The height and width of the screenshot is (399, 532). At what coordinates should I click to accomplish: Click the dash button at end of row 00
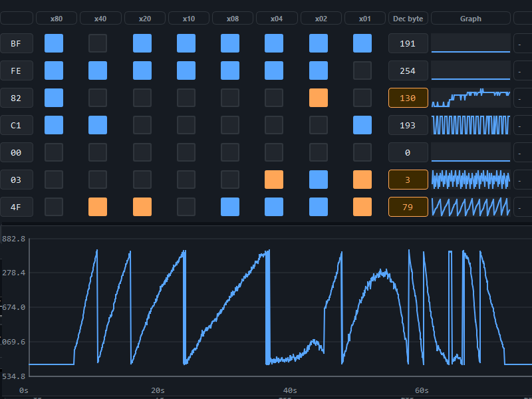tap(522, 152)
